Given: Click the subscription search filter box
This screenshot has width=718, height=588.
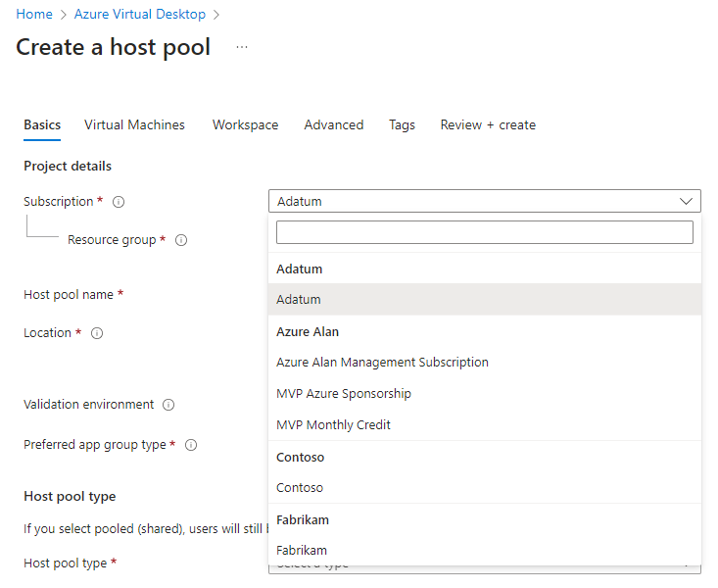Looking at the screenshot, I should pos(484,232).
